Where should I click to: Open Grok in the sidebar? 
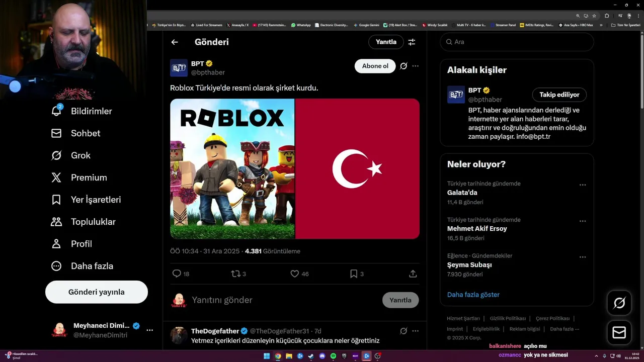[x=70, y=155]
